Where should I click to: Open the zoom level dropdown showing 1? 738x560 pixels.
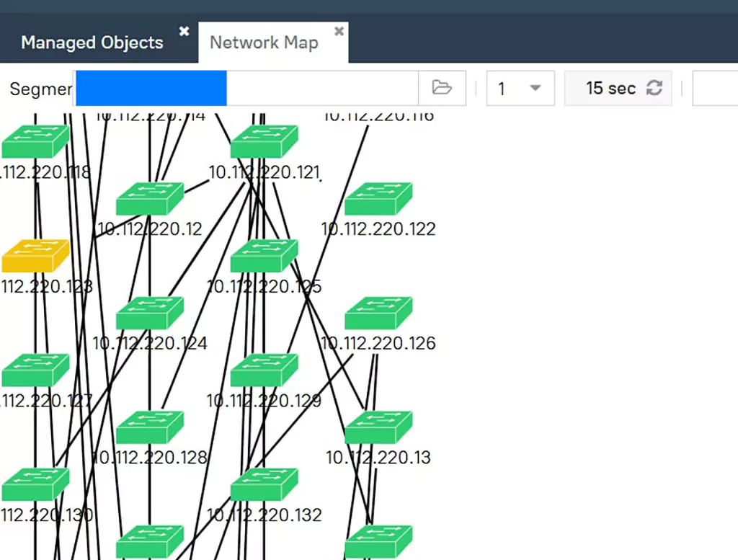tap(520, 88)
